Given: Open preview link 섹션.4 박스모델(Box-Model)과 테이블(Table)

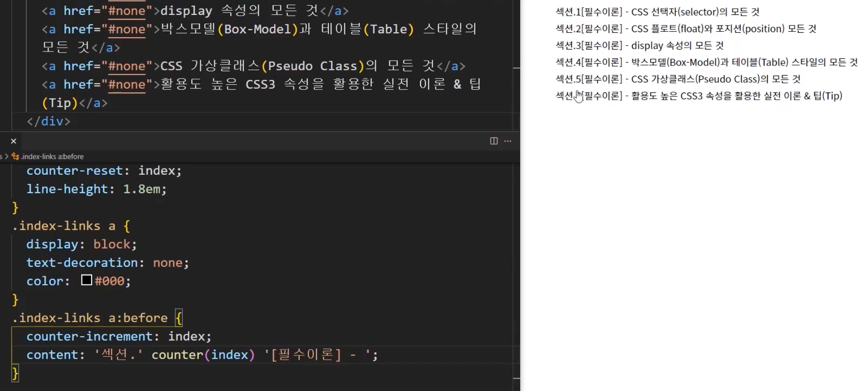Looking at the screenshot, I should [x=707, y=62].
